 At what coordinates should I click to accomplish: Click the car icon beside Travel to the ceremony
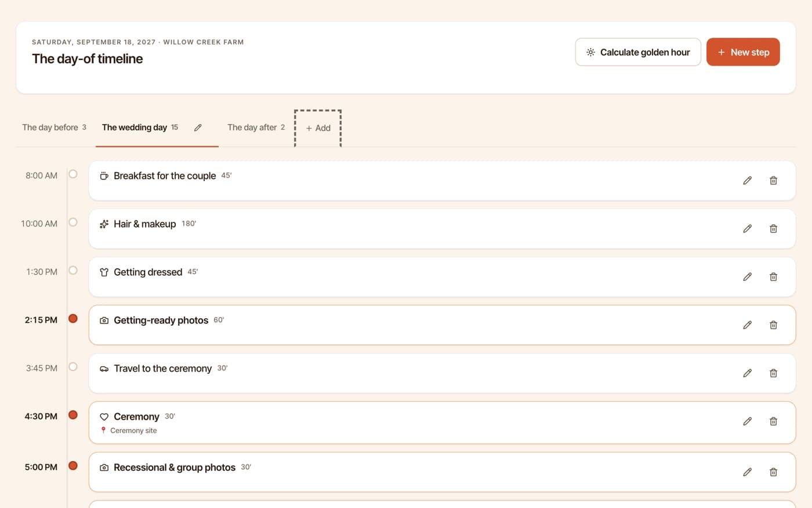point(104,369)
